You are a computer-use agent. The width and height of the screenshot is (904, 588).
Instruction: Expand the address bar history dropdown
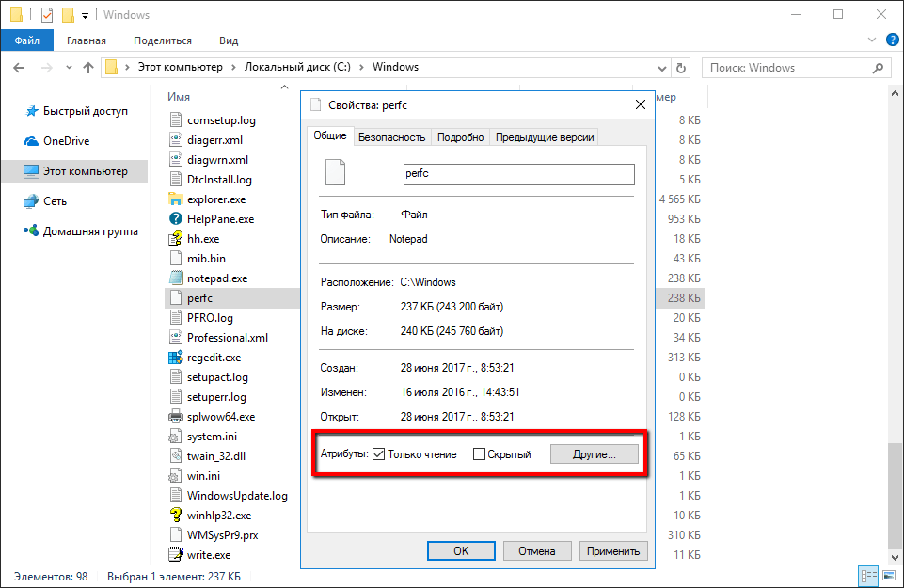tap(661, 67)
